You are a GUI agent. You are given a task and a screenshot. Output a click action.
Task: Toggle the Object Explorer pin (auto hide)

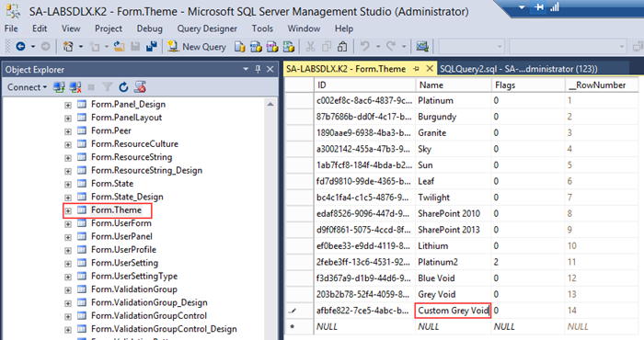point(258,69)
